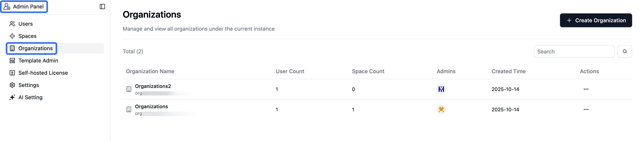Click the building icon beside Organizations
Image resolution: width=644 pixels, height=141 pixels.
tap(129, 109)
